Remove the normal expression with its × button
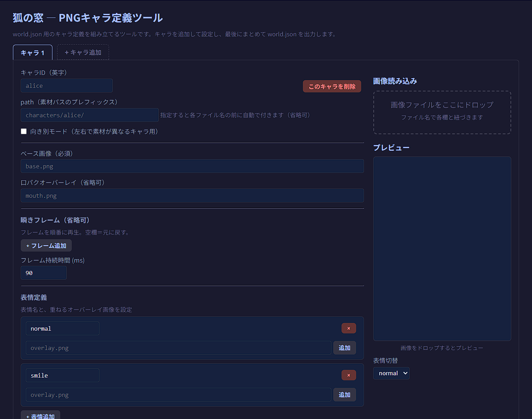This screenshot has width=532, height=419. pos(348,328)
